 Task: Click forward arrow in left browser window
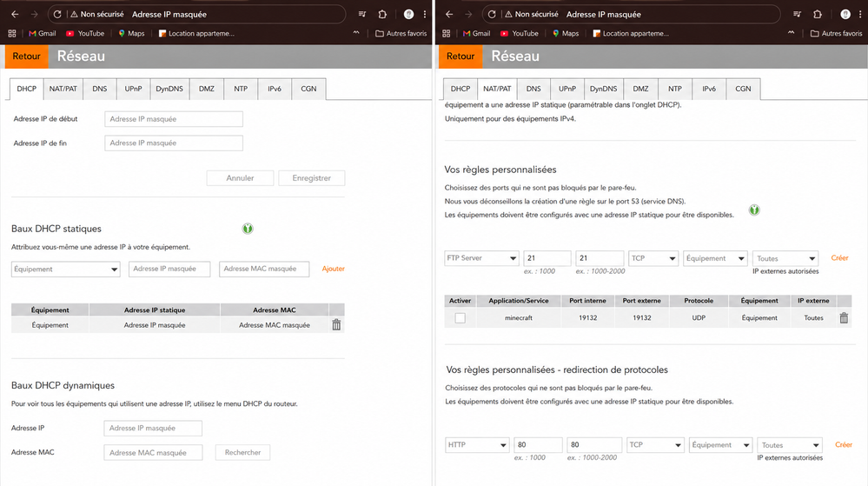[35, 15]
